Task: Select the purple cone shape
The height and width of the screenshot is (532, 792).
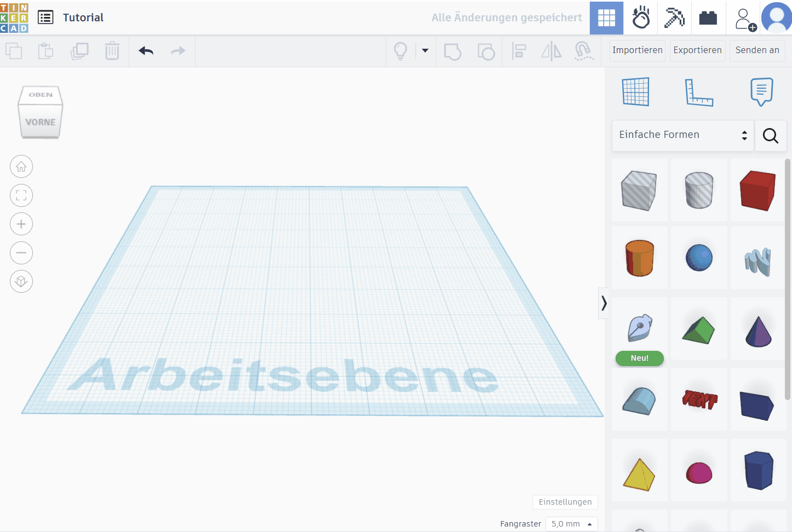Action: tap(758, 331)
